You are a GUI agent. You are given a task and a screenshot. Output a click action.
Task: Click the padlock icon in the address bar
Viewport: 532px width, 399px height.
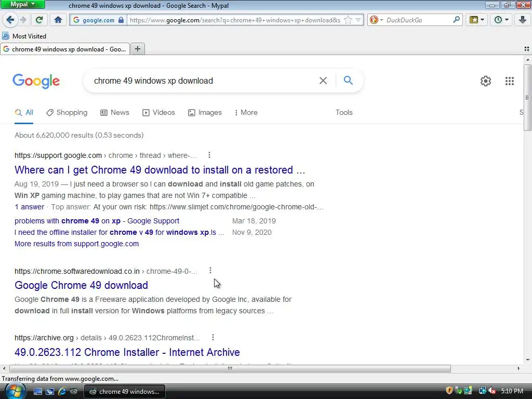click(x=121, y=20)
